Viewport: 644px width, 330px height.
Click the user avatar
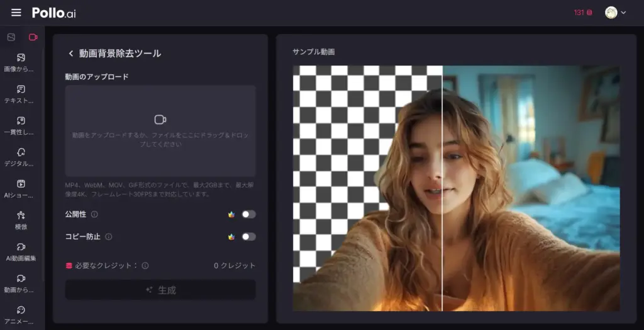611,13
